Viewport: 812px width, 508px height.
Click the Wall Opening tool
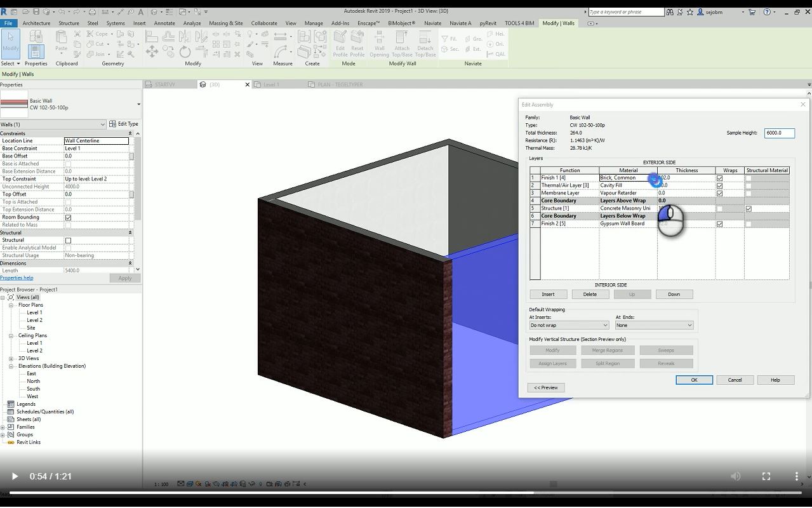pyautogui.click(x=380, y=43)
